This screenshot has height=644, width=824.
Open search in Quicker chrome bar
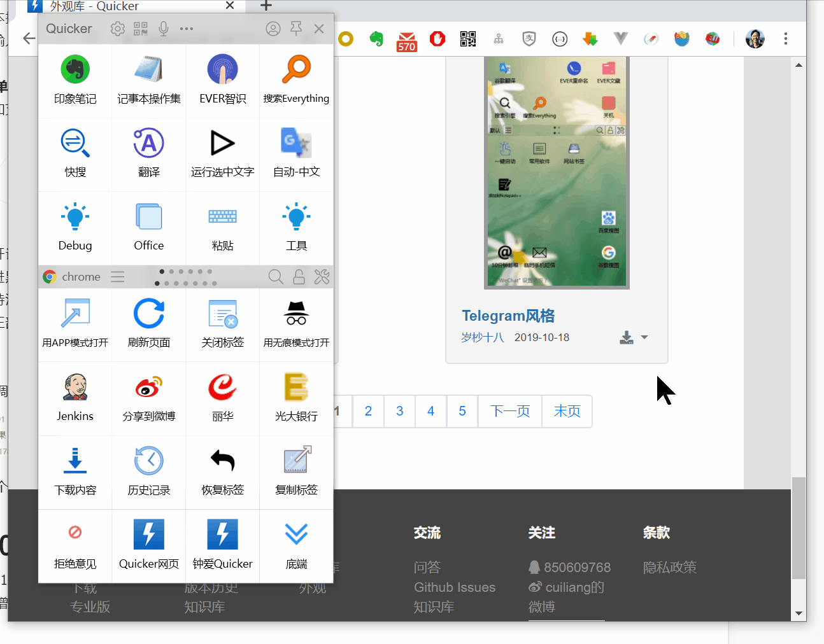click(x=276, y=277)
